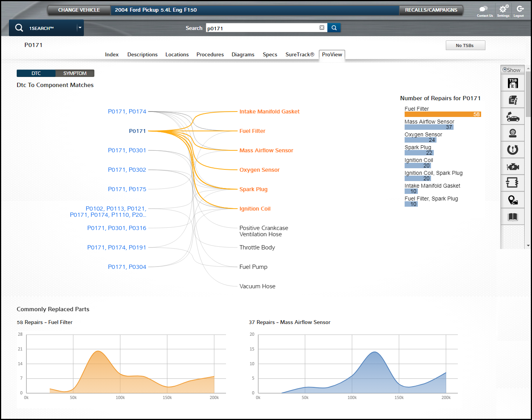Open the RECALLS/CAMPAIGNS button
Image resolution: width=532 pixels, height=420 pixels.
[x=431, y=10]
